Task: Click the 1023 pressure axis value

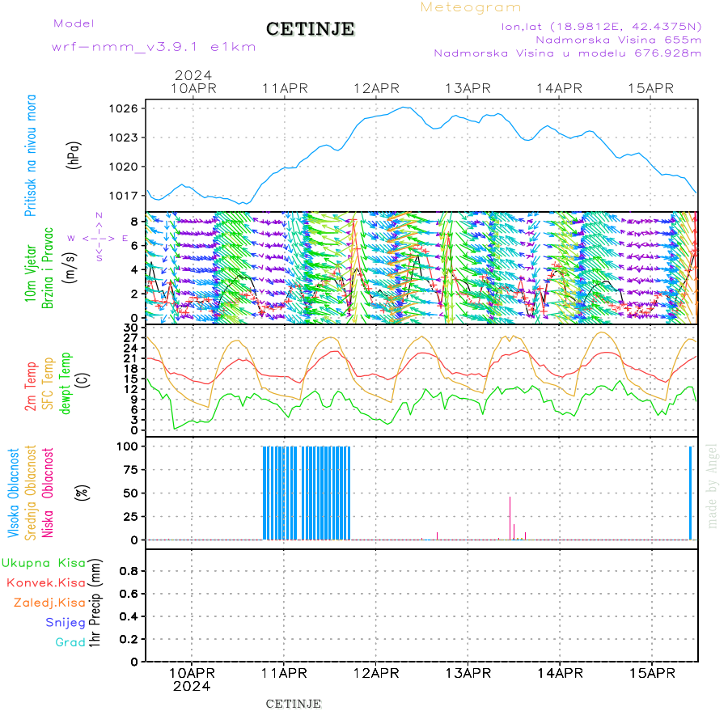Action: 124,138
